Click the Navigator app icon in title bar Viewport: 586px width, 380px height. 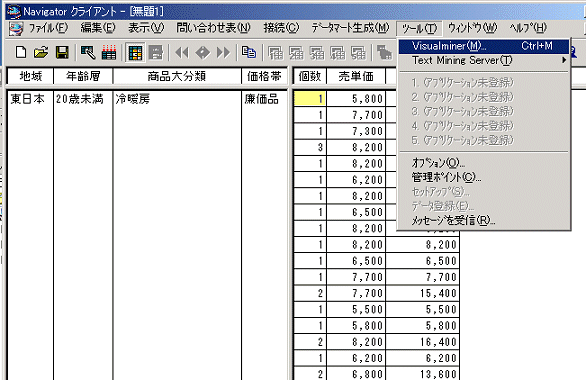[x=13, y=12]
